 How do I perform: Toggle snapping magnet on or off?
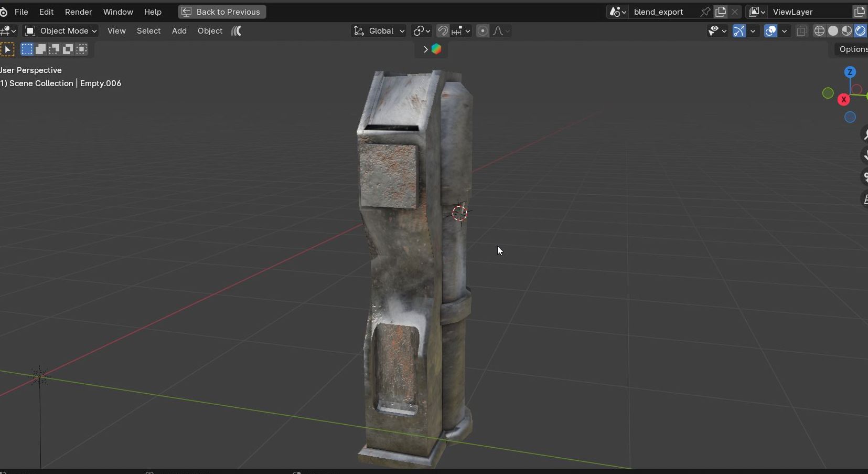pyautogui.click(x=443, y=31)
